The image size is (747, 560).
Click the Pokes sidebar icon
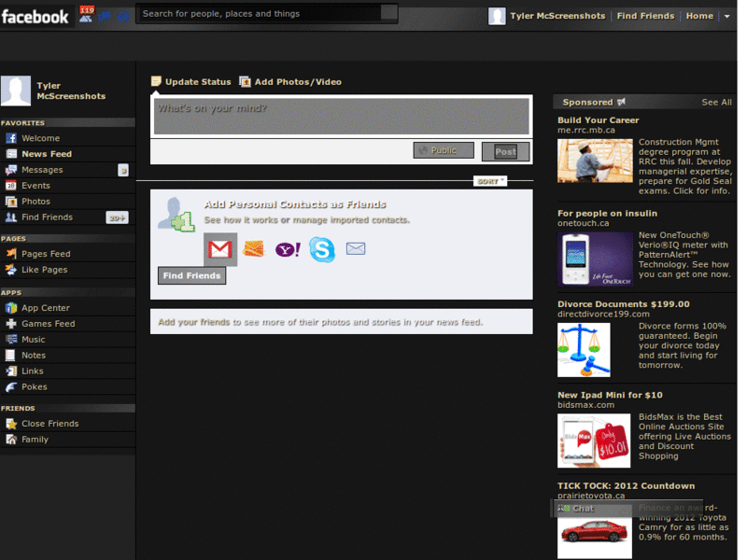[x=11, y=387]
